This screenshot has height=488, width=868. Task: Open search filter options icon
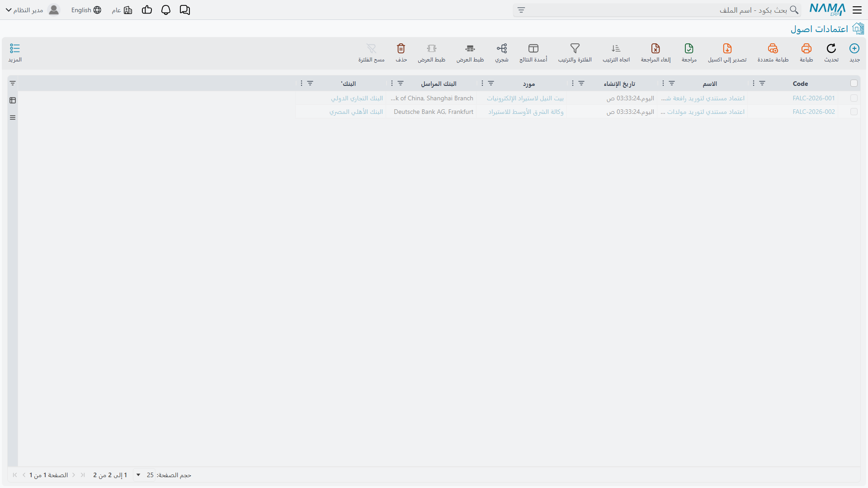(521, 10)
